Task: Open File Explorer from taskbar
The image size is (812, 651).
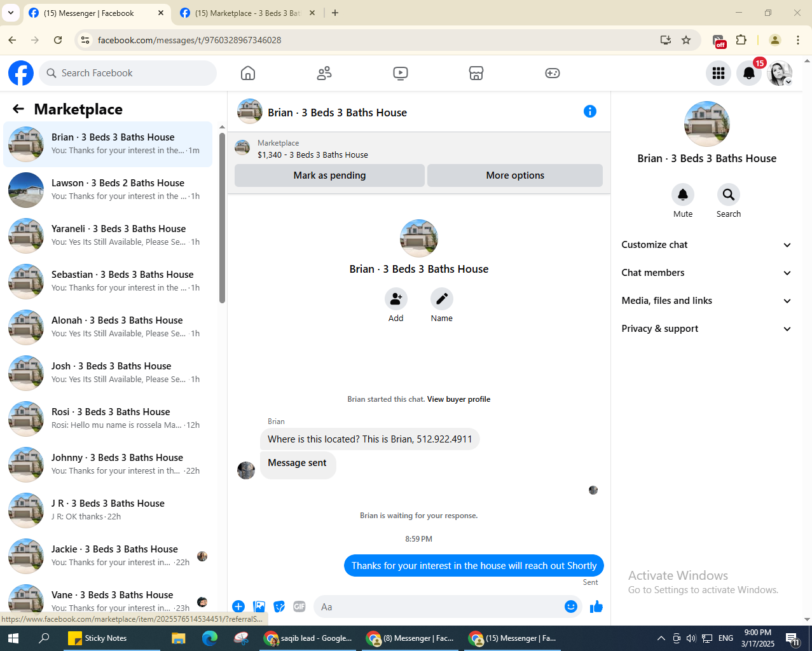Action: click(x=178, y=638)
